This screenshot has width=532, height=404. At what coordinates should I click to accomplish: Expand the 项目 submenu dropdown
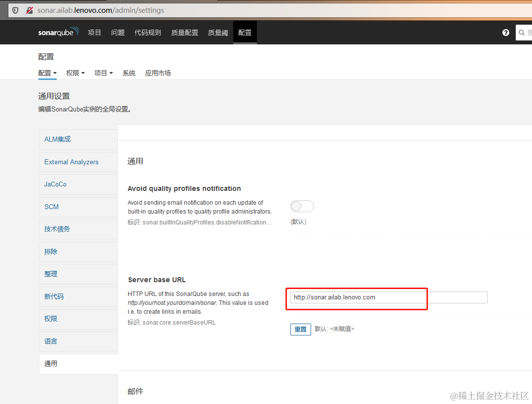pyautogui.click(x=104, y=73)
